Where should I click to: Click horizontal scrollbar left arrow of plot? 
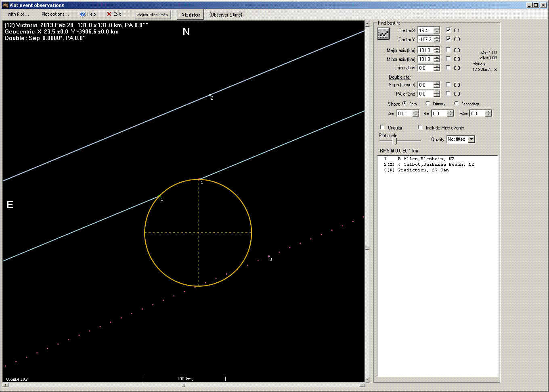[x=5, y=385]
